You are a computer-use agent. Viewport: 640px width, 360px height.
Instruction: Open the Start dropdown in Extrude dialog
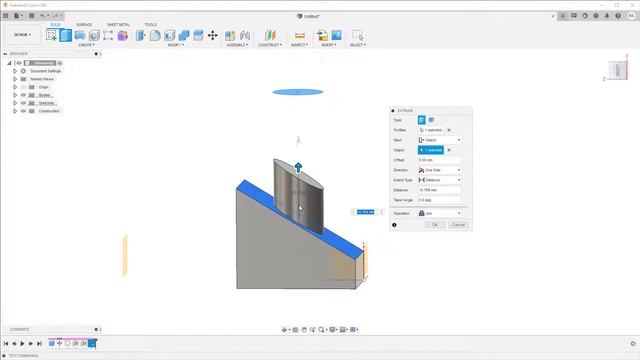click(440, 140)
